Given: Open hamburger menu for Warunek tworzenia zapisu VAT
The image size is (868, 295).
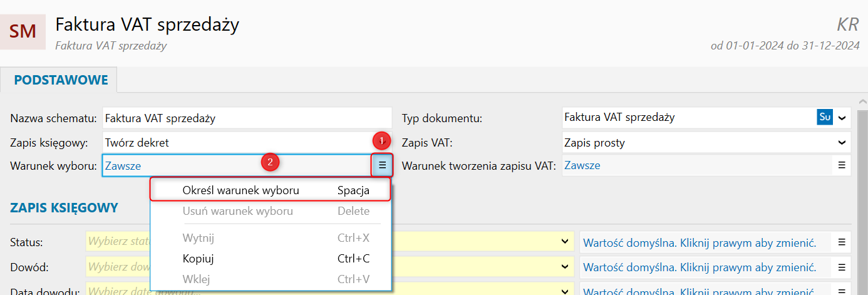Looking at the screenshot, I should click(x=842, y=165).
